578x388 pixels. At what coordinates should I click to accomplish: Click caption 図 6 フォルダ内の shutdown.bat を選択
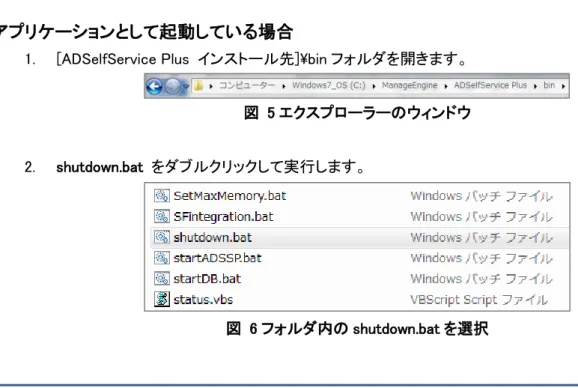[x=357, y=328]
